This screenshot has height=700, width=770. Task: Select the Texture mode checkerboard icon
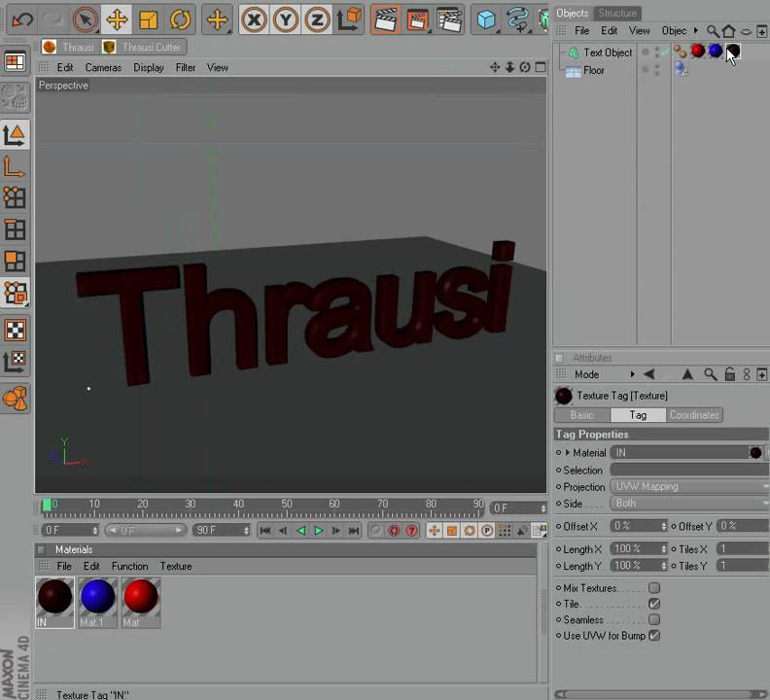[x=15, y=331]
